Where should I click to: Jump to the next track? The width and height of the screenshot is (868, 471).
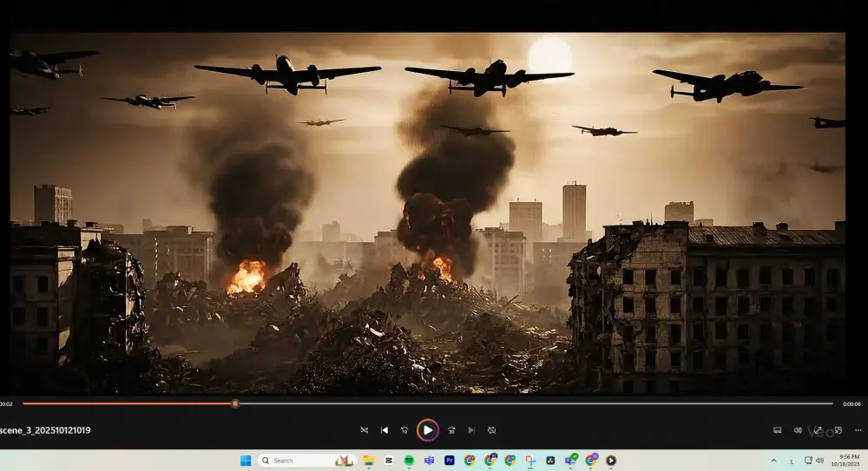[x=471, y=430]
